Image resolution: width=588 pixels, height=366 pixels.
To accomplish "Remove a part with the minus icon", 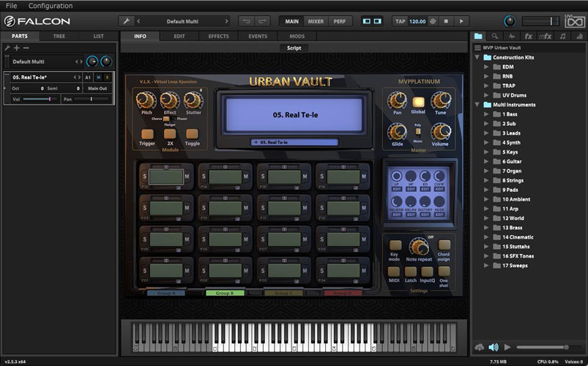I will tap(26, 48).
